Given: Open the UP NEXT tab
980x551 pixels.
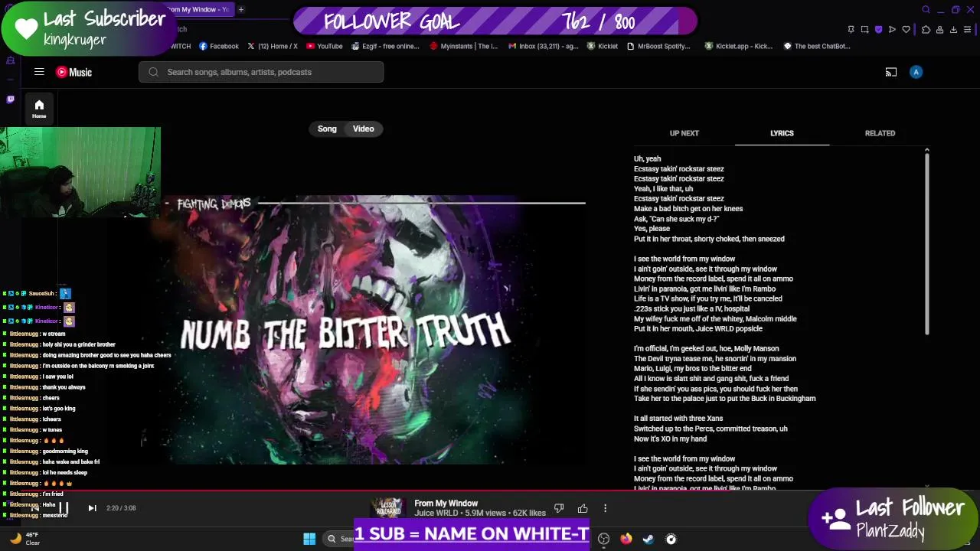Looking at the screenshot, I should tap(684, 133).
